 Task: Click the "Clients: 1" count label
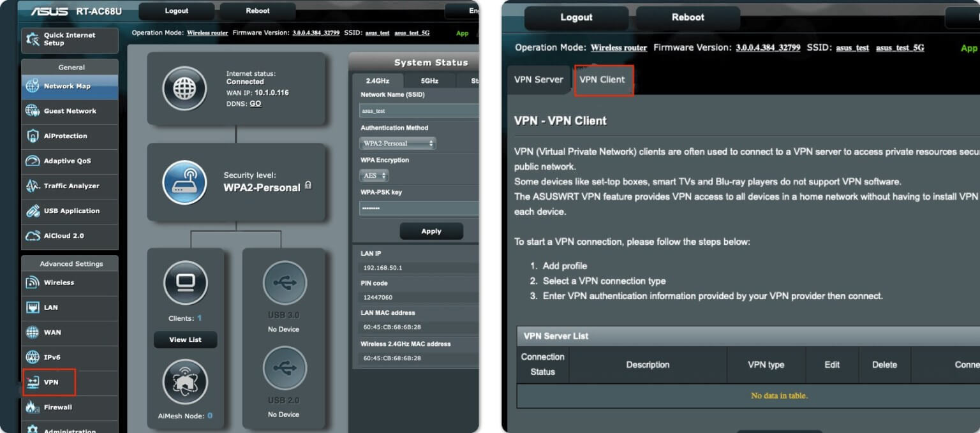pyautogui.click(x=186, y=318)
